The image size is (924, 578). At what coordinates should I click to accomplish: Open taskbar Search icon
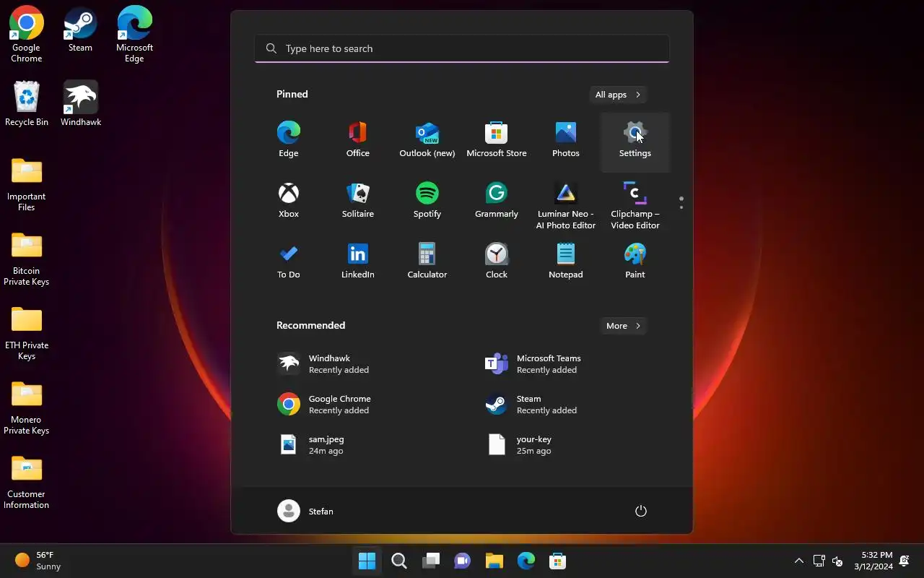[x=399, y=561]
